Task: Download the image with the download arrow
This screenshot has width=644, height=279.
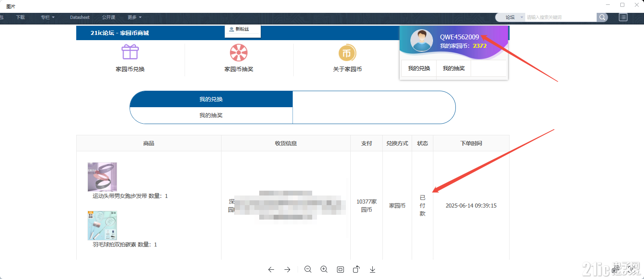Action: tap(372, 269)
